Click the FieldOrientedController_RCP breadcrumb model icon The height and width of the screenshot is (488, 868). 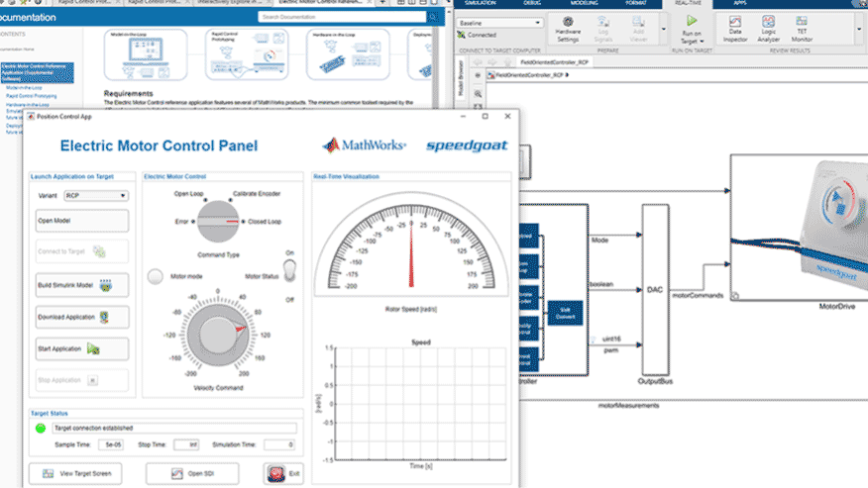(491, 75)
